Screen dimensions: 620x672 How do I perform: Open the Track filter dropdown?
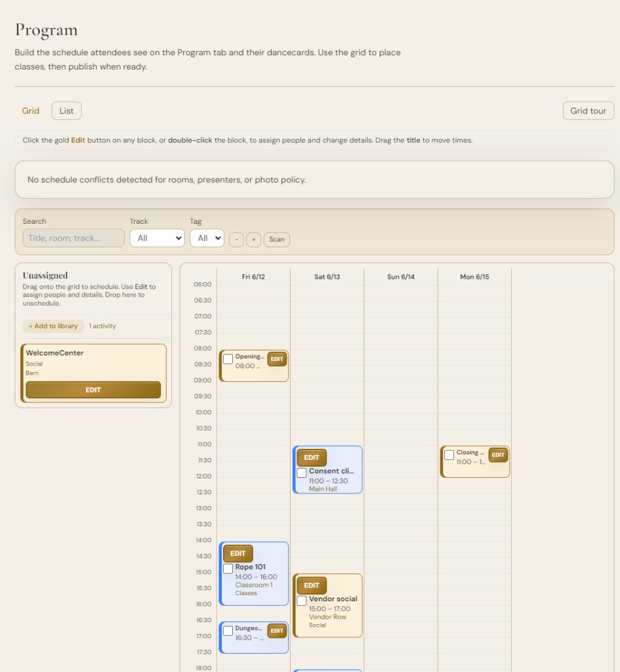tap(157, 238)
